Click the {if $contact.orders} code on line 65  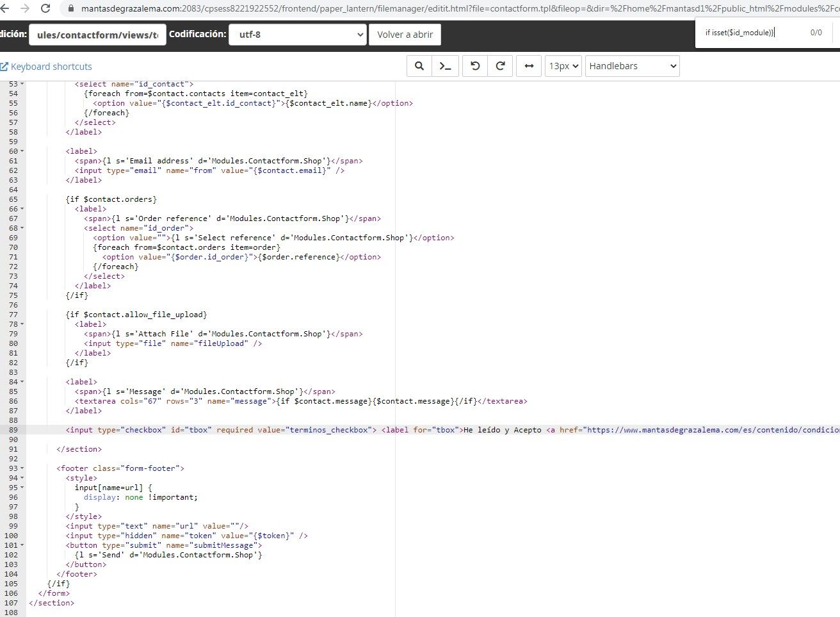[x=111, y=199]
